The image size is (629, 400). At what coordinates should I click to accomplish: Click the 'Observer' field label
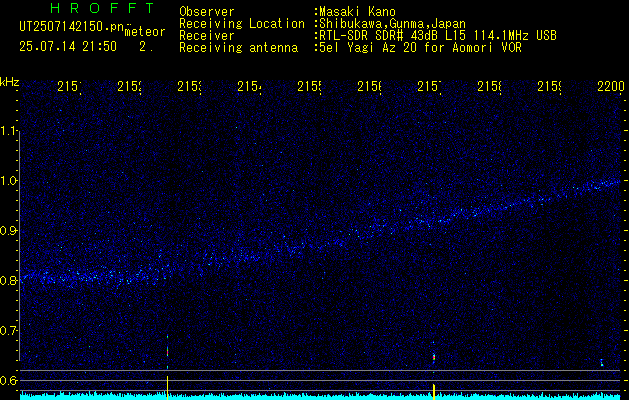[207, 12]
